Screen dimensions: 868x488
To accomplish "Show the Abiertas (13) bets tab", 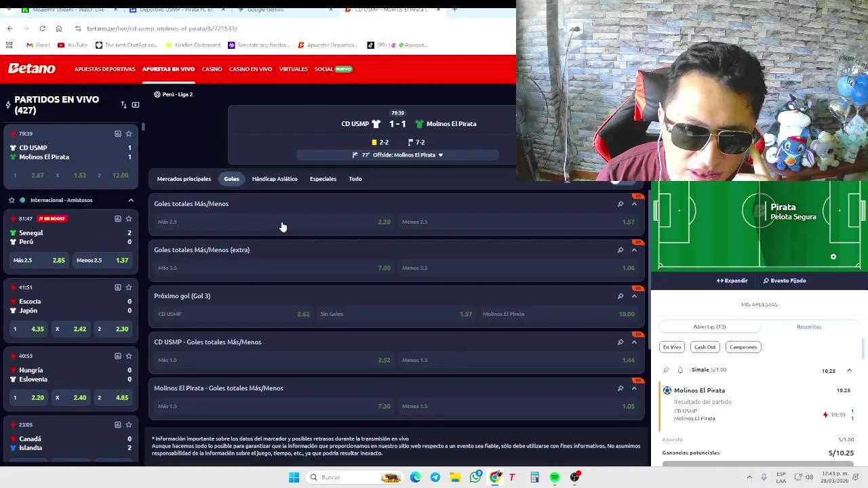I will point(709,327).
